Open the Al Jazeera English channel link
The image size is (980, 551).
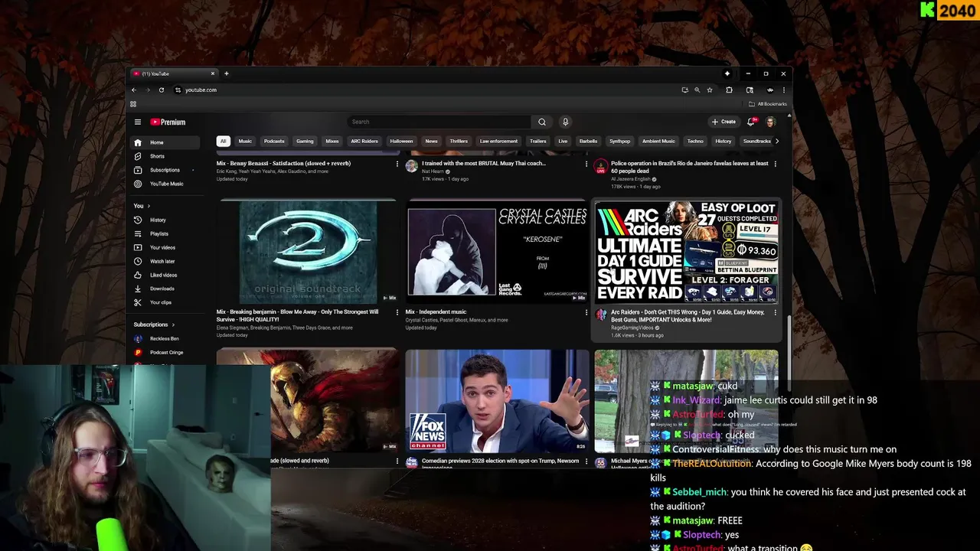point(632,179)
